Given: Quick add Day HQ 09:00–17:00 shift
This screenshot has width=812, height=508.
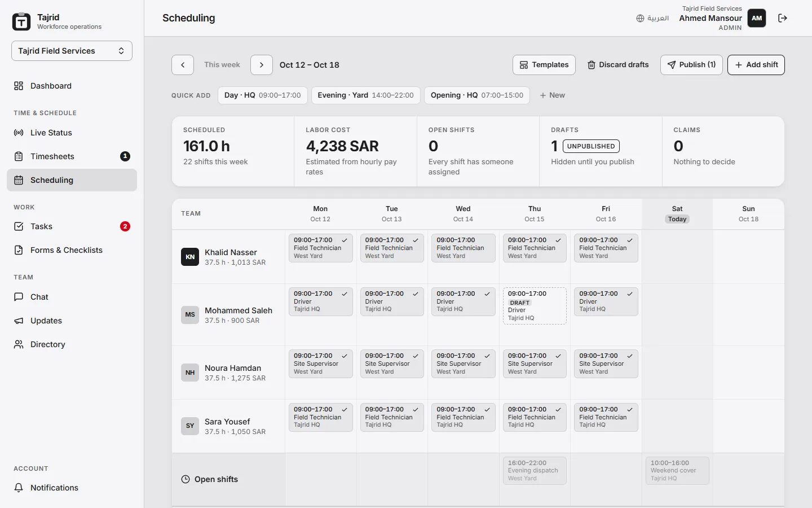Looking at the screenshot, I should 263,95.
